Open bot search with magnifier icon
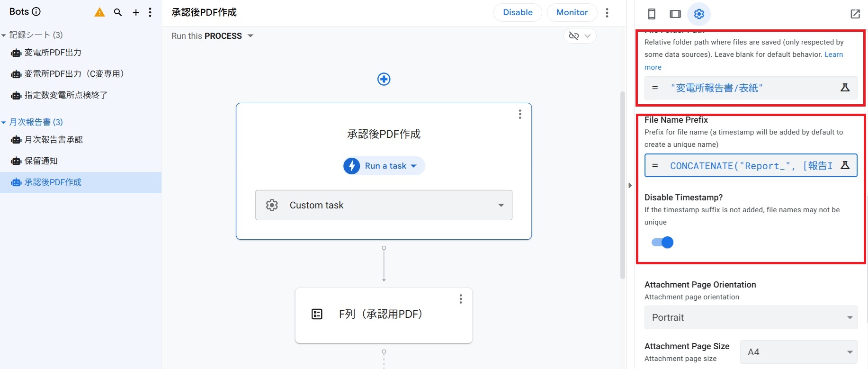Viewport: 868px width, 369px height. coord(118,12)
